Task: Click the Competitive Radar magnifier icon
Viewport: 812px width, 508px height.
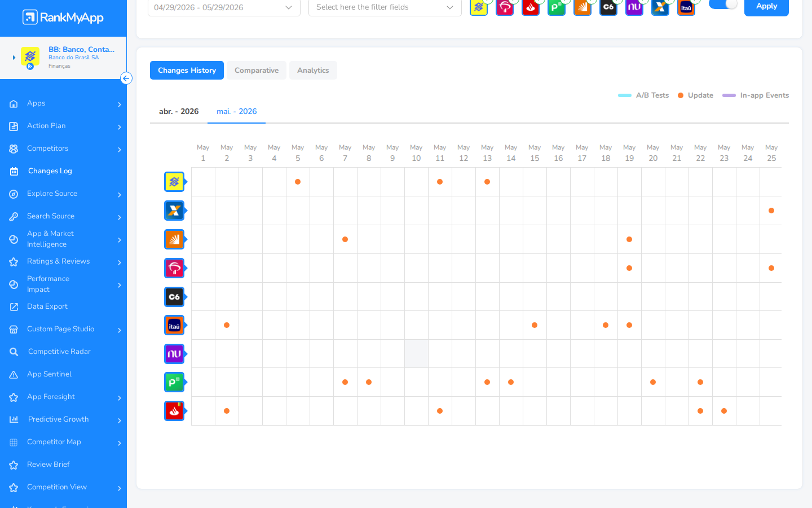Action: (14, 352)
